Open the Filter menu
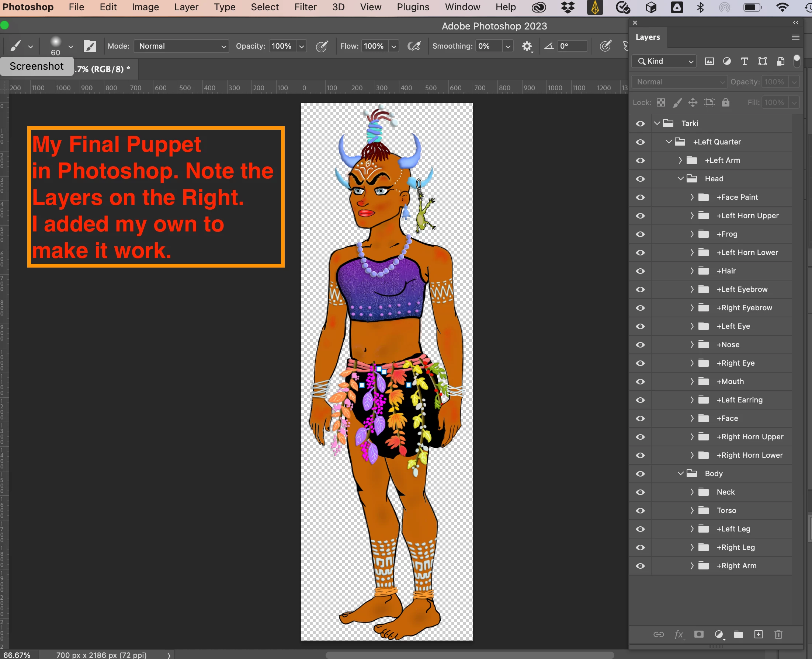The width and height of the screenshot is (812, 659). click(305, 7)
